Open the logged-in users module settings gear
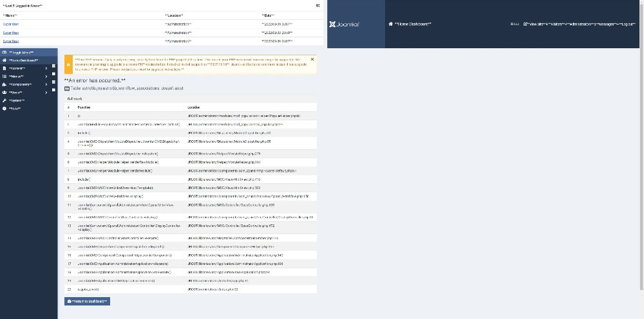Viewport: 644px width, 319px height. pyautogui.click(x=317, y=5)
